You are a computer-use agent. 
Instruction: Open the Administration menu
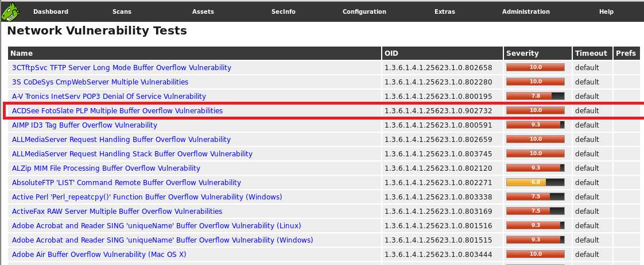coord(526,11)
